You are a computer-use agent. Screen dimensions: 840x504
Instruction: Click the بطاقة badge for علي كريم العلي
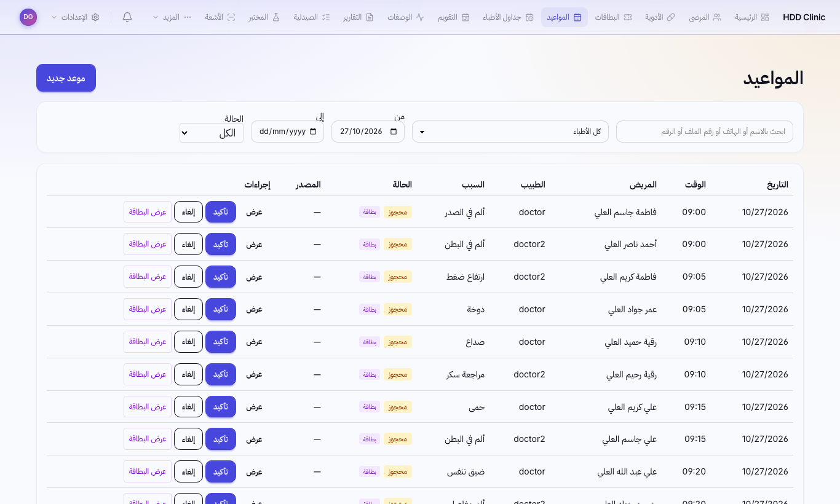pos(370,407)
